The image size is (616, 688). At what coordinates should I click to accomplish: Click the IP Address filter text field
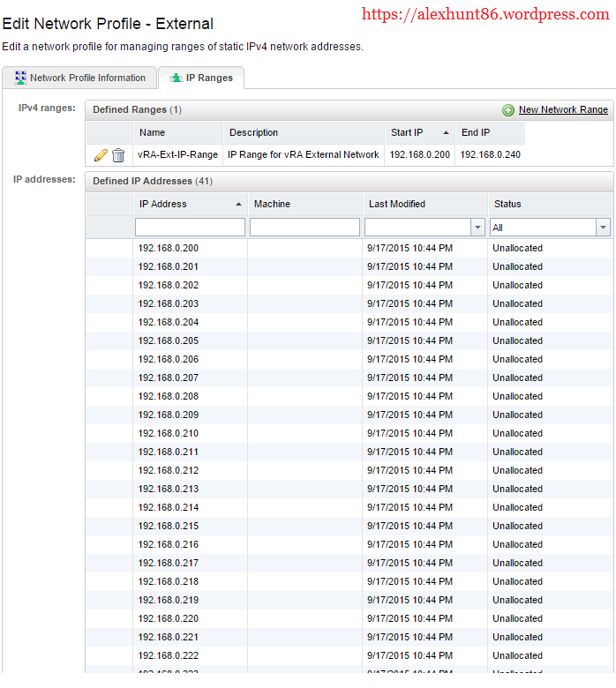(190, 228)
